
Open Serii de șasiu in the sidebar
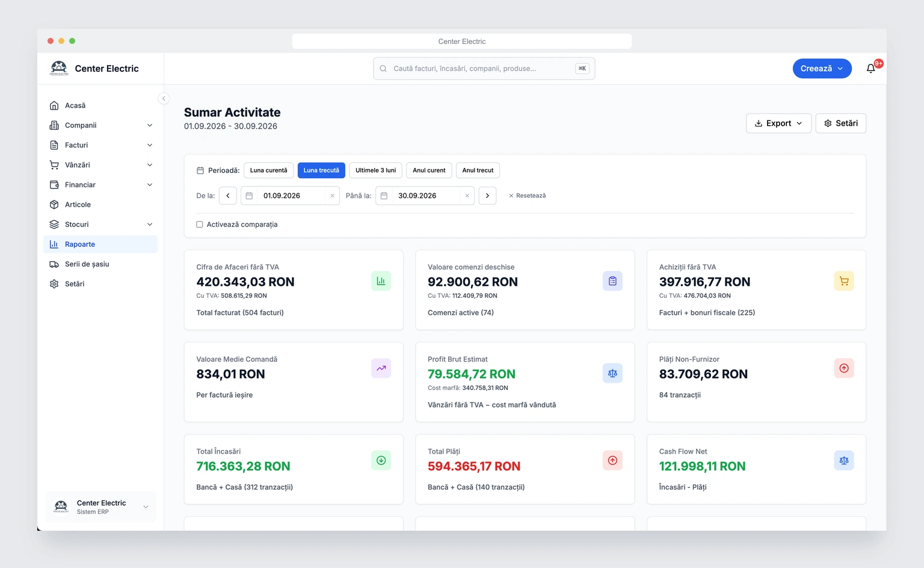tap(100, 264)
